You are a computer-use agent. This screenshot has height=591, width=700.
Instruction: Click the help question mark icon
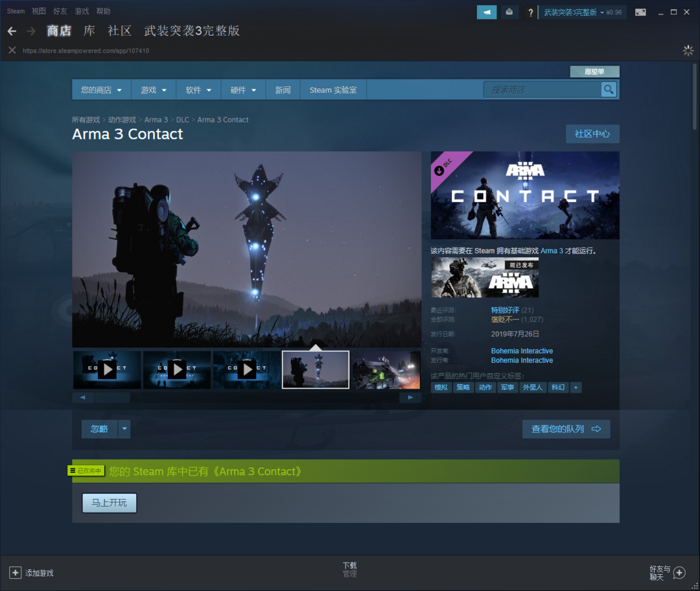(x=531, y=12)
